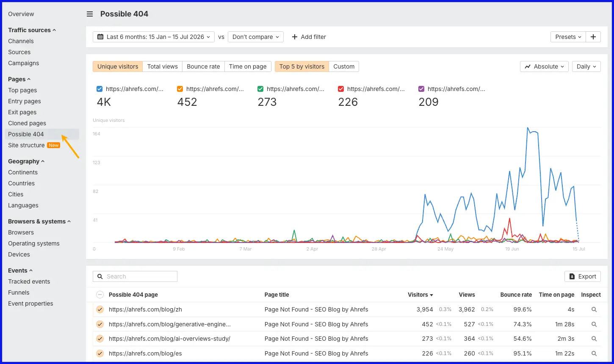The image size is (614, 364).
Task: Click the Inspect magnifier for the /blog/zh row
Action: point(594,309)
